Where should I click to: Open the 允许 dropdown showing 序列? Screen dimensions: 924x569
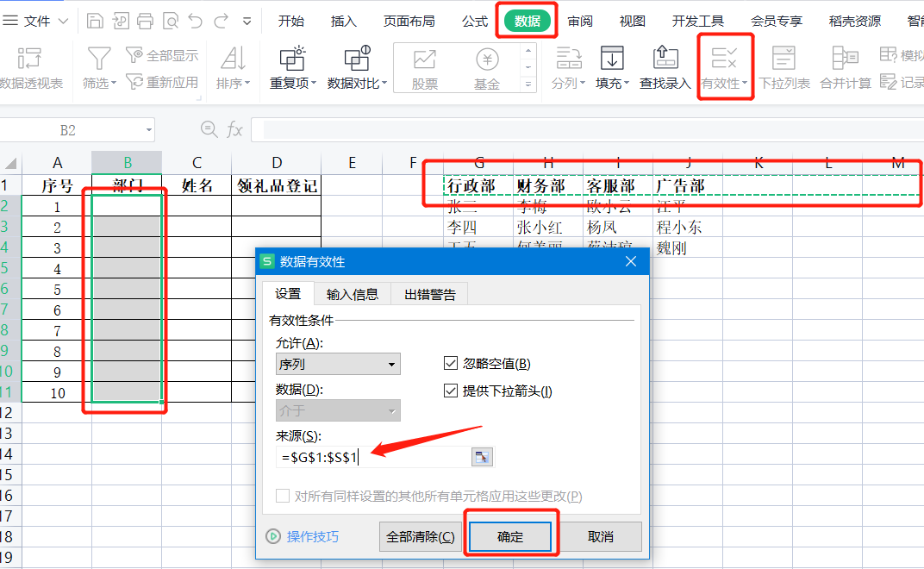pos(338,364)
